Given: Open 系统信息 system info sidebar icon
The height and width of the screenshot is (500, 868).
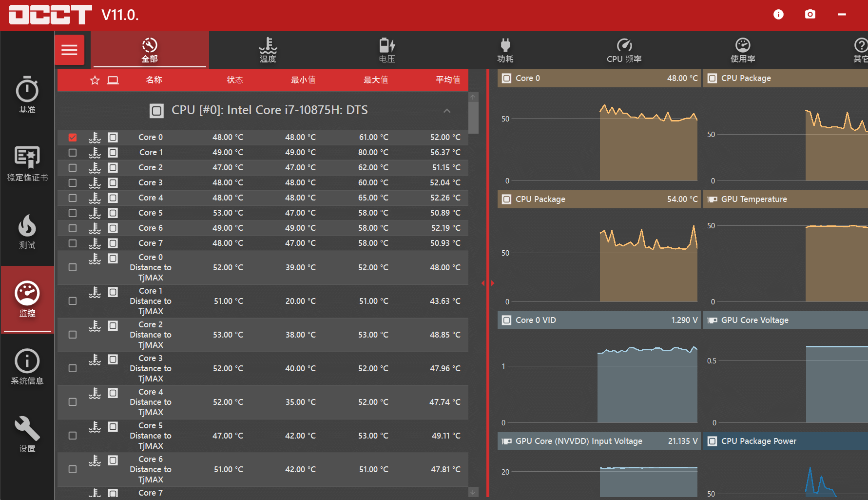Looking at the screenshot, I should (x=27, y=367).
